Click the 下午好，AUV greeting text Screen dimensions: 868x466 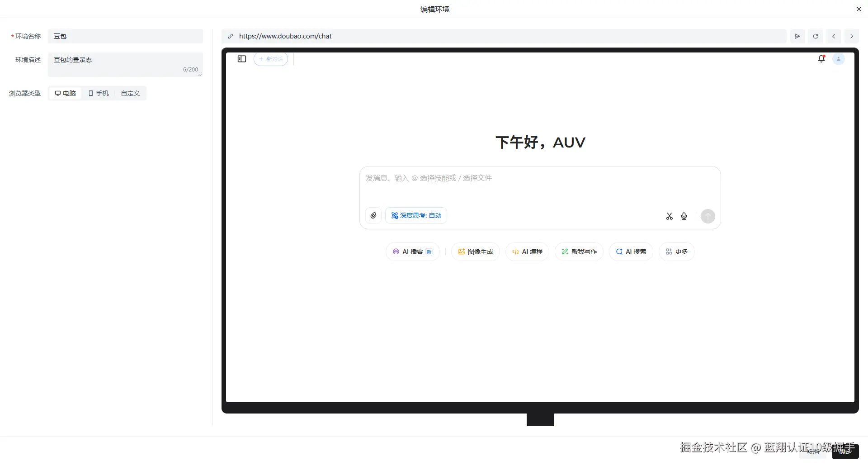(x=540, y=142)
